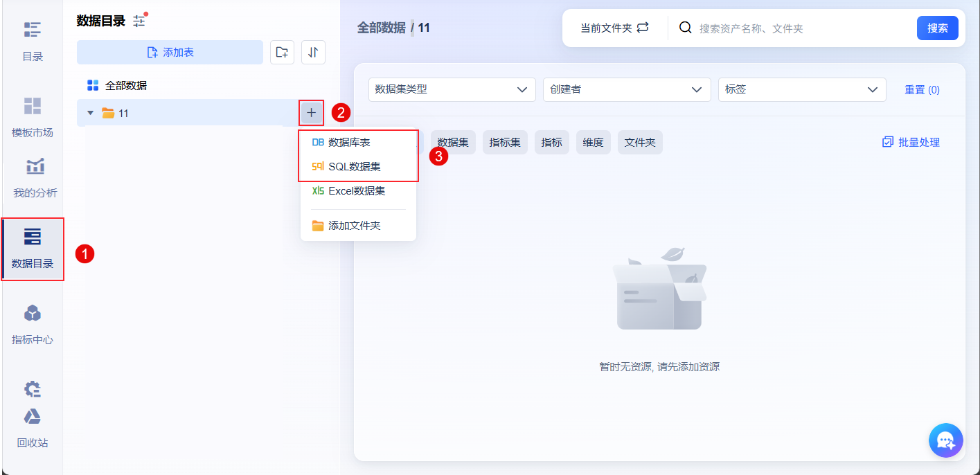Click the sort order icon in the catalog panel
The height and width of the screenshot is (475, 980).
pos(313,52)
